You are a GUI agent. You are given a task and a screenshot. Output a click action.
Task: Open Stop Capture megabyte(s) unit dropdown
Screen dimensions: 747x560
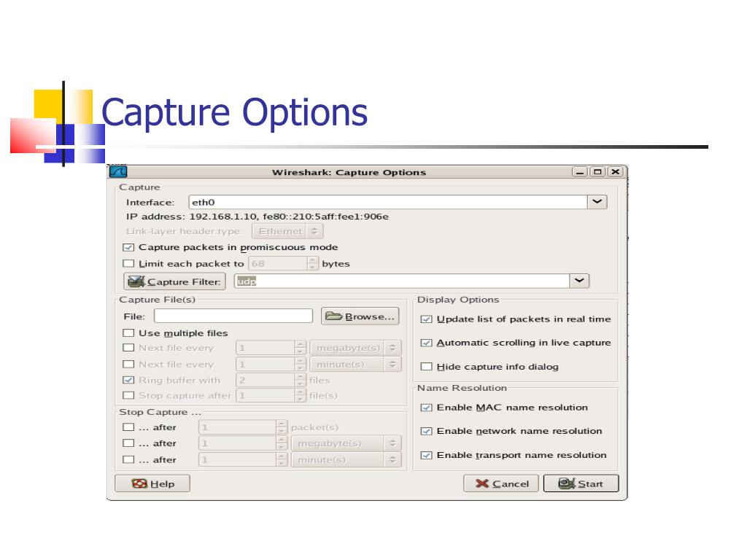[x=347, y=443]
